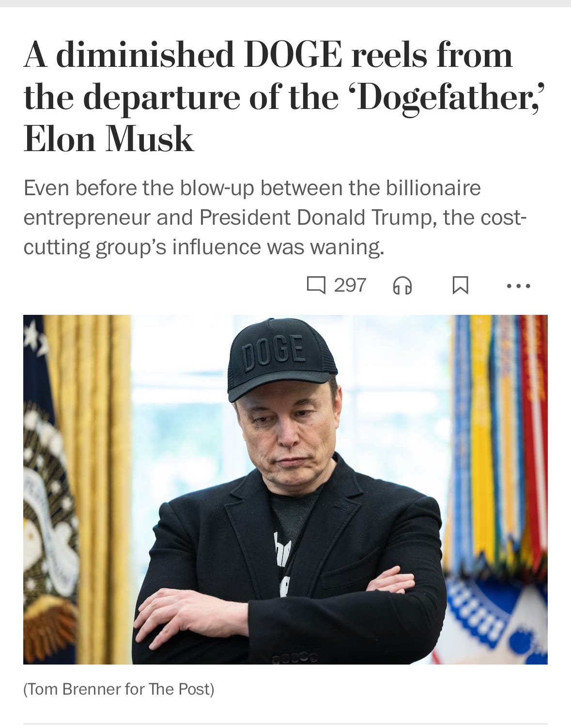571x728 pixels.
Task: Save article with the bookmark icon
Action: 460,285
